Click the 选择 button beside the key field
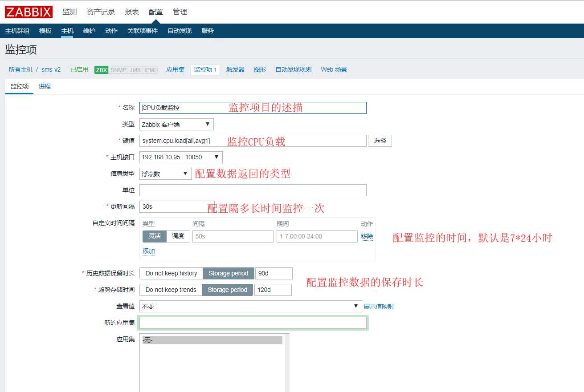The image size is (584, 392). tap(380, 141)
